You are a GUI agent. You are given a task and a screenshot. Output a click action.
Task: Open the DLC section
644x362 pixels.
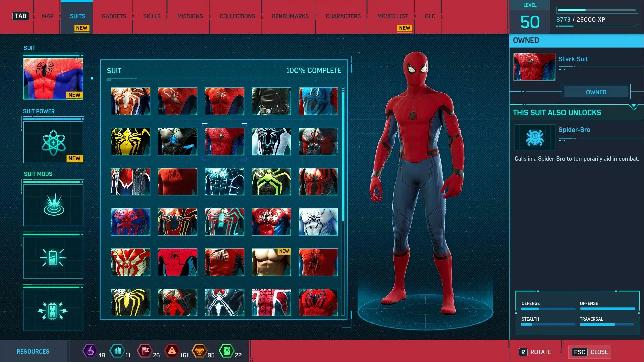click(430, 16)
